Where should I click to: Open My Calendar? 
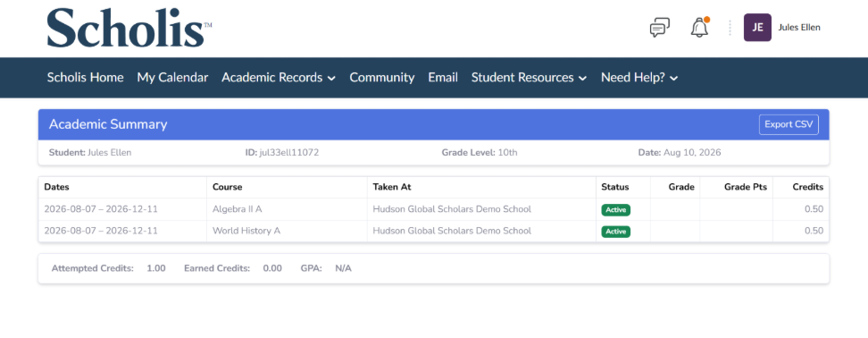pos(172,78)
